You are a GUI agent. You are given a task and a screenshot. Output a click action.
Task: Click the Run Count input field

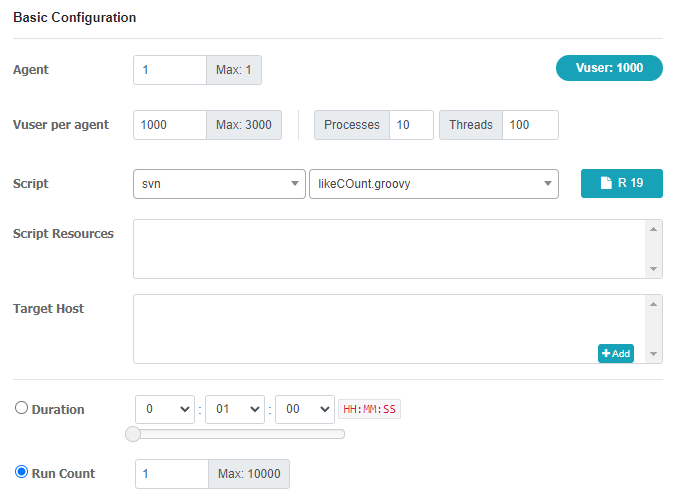(172, 474)
